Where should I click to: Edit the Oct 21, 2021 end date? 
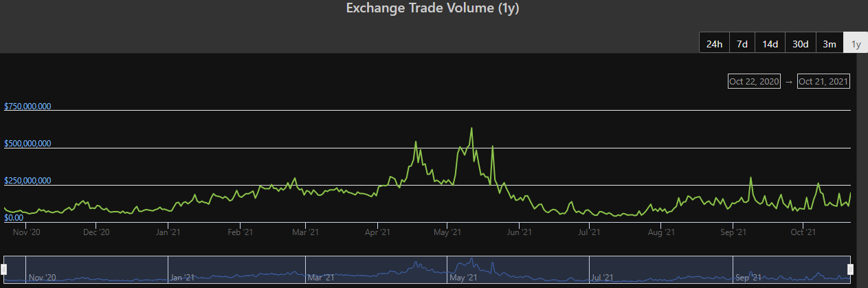(823, 81)
